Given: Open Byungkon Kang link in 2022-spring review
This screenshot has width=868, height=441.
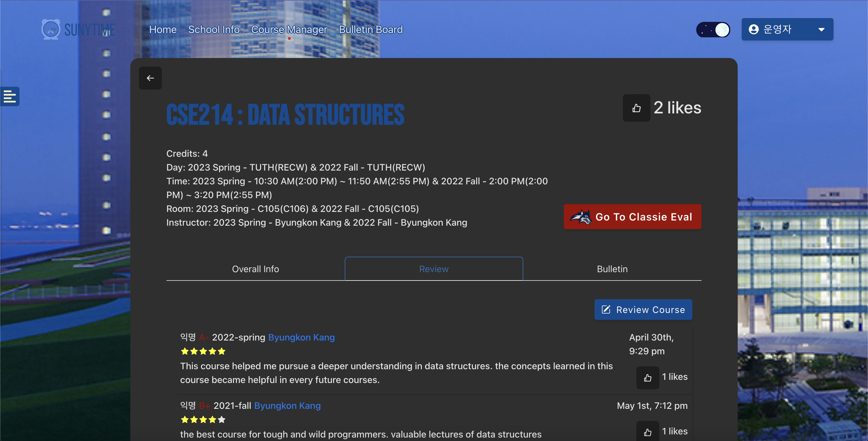Looking at the screenshot, I should click(301, 337).
